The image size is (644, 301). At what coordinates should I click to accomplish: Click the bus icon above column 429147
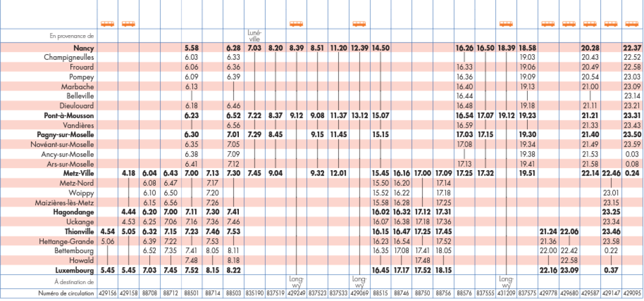[x=611, y=24]
